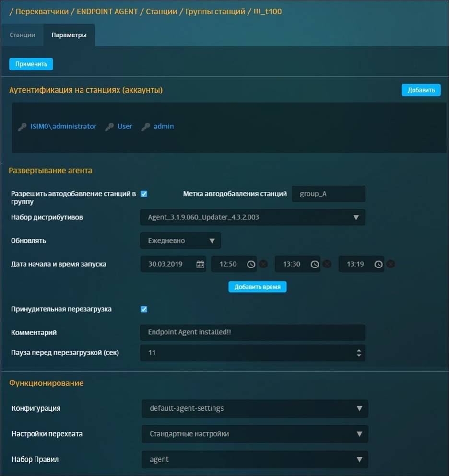Click the Добавить account button
449x476 pixels.
click(421, 90)
